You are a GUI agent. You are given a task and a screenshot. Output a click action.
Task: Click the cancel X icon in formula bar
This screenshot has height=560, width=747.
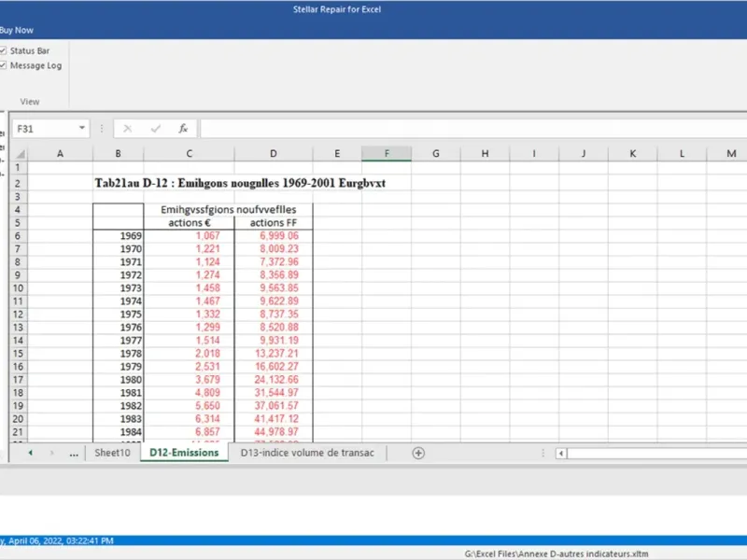point(127,129)
